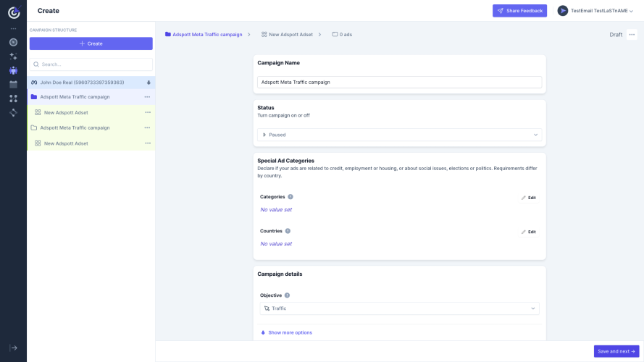This screenshot has height=362, width=644.
Task: Edit the Countries value
Action: tap(529, 232)
